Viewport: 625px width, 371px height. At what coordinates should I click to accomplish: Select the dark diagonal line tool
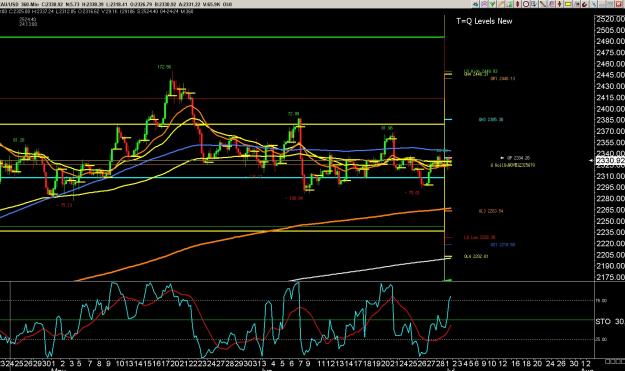pos(542,4)
